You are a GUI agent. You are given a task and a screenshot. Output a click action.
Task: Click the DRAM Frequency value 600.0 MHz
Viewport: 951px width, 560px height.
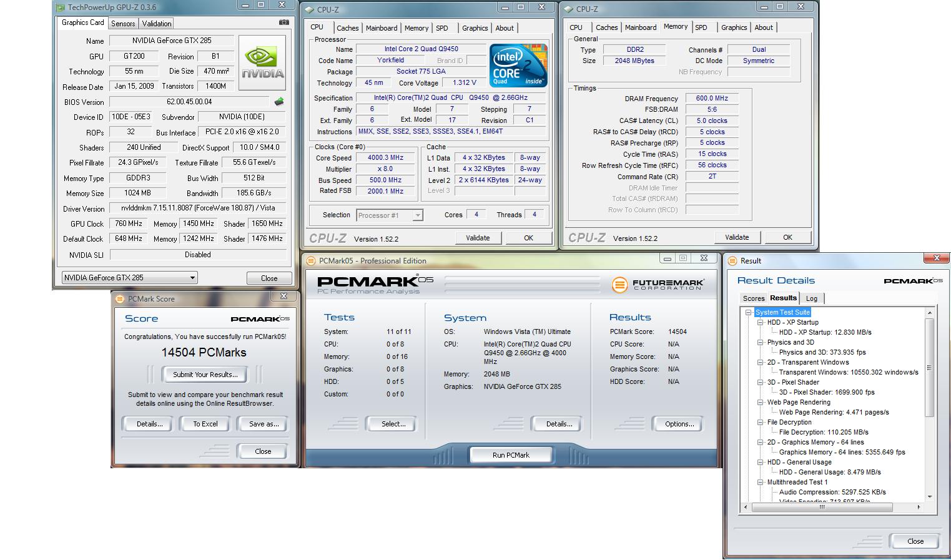[712, 99]
